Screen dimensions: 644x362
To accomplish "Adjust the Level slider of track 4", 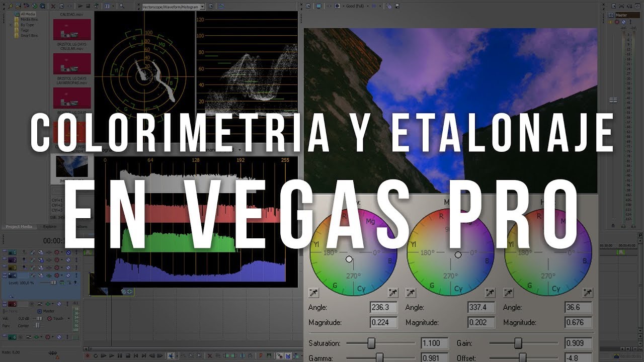I will pos(53,283).
